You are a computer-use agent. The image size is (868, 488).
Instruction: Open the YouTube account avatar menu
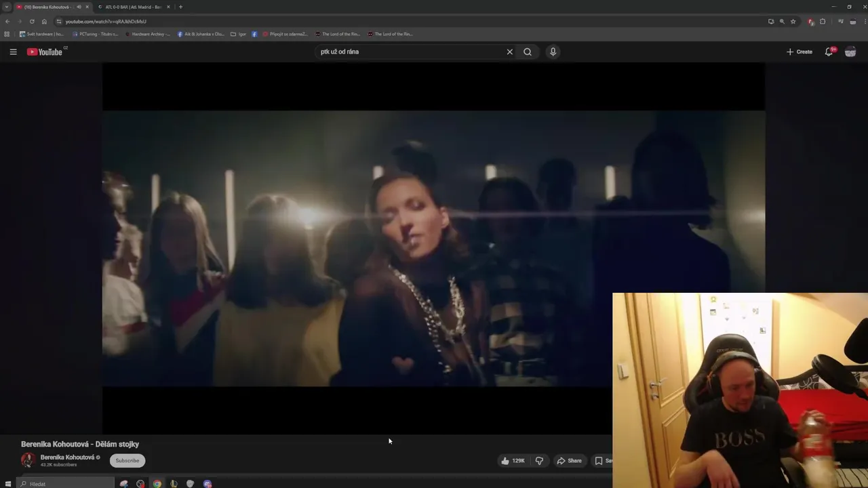(x=850, y=52)
